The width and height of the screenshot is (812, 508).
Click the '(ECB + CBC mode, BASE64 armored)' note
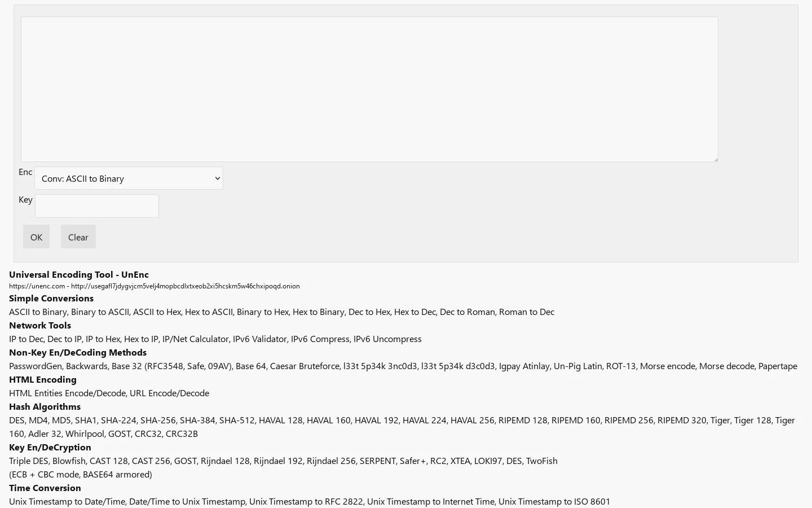81,475
